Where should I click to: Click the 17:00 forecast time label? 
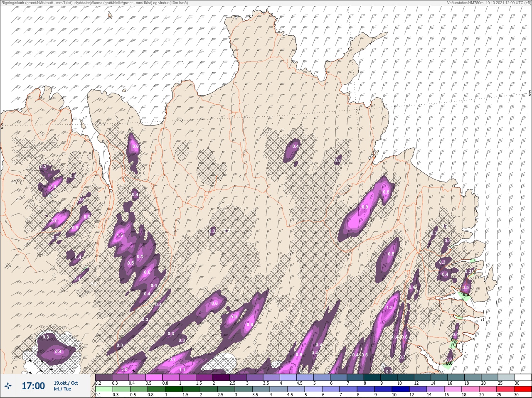(33, 386)
